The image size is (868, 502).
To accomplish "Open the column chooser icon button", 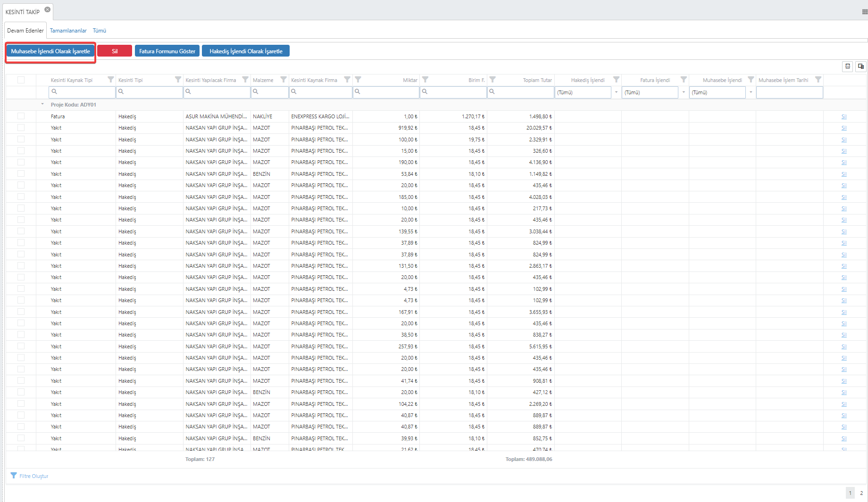I will coord(861,66).
